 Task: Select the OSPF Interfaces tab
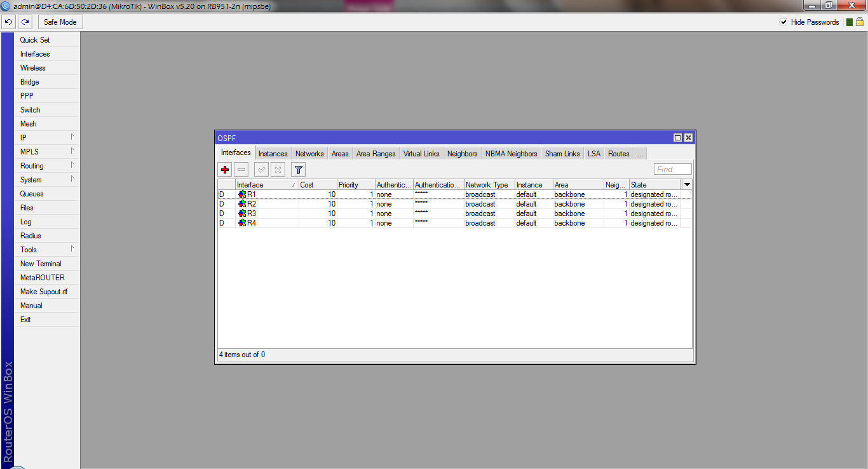236,153
